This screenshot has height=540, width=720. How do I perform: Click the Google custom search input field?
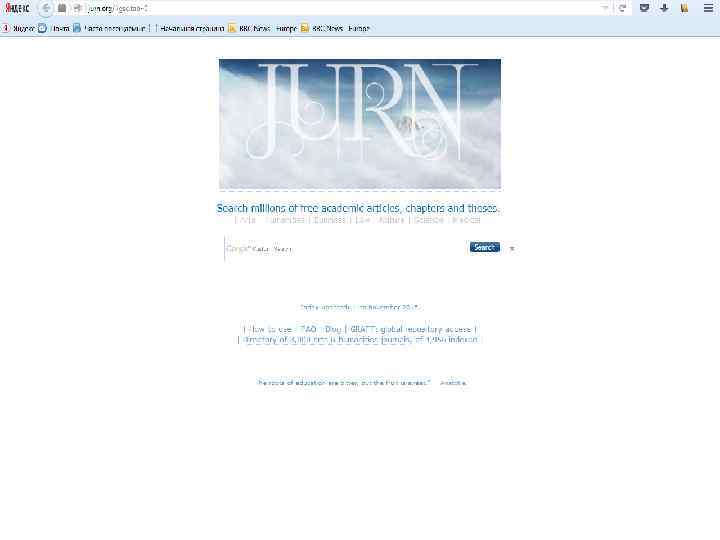point(345,248)
